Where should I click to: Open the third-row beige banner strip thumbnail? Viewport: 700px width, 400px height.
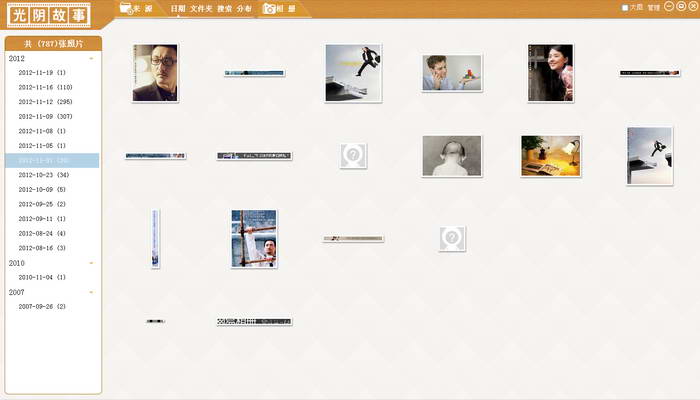tap(353, 239)
